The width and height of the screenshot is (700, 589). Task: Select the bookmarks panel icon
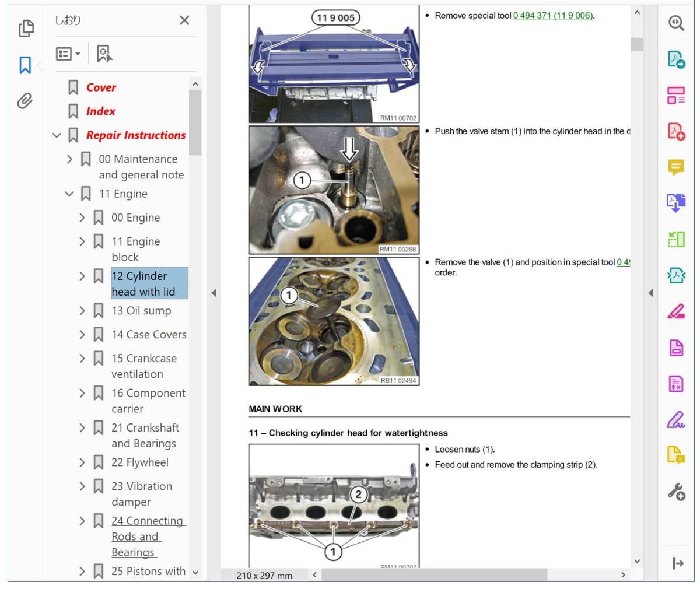25,65
